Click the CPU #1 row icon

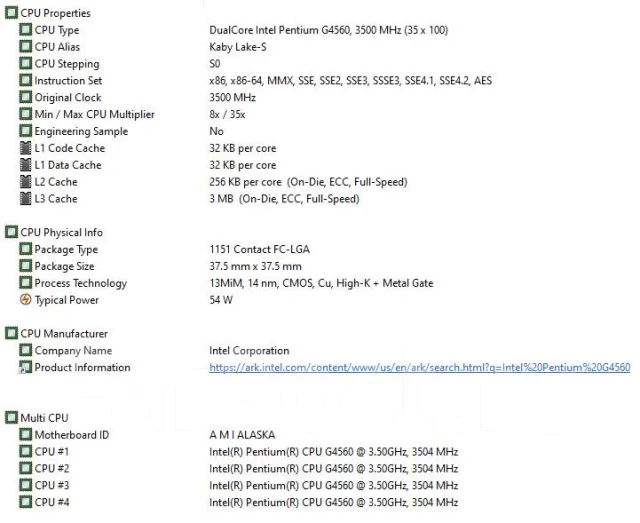[x=25, y=452]
